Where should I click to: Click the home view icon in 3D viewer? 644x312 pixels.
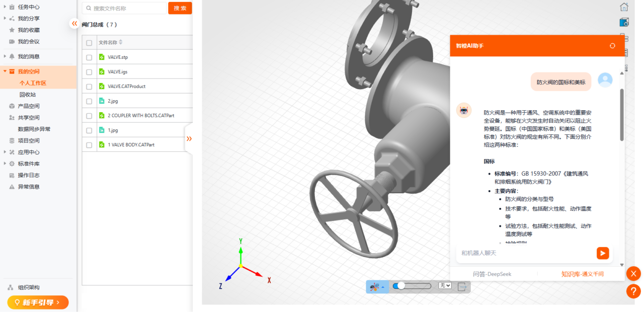point(624,7)
